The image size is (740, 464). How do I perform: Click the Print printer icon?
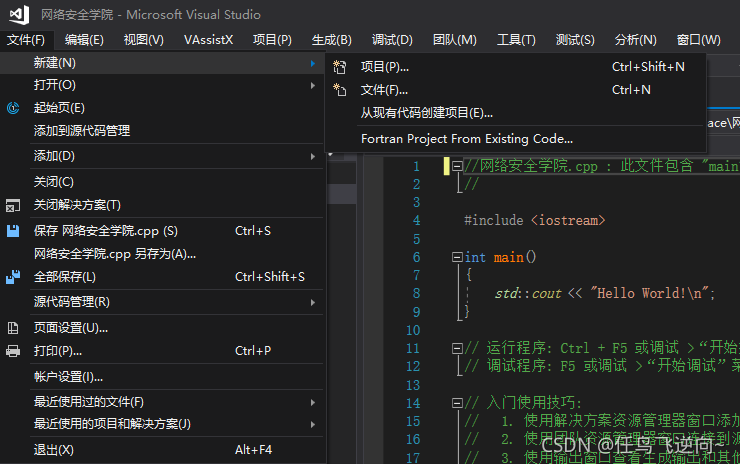(13, 351)
